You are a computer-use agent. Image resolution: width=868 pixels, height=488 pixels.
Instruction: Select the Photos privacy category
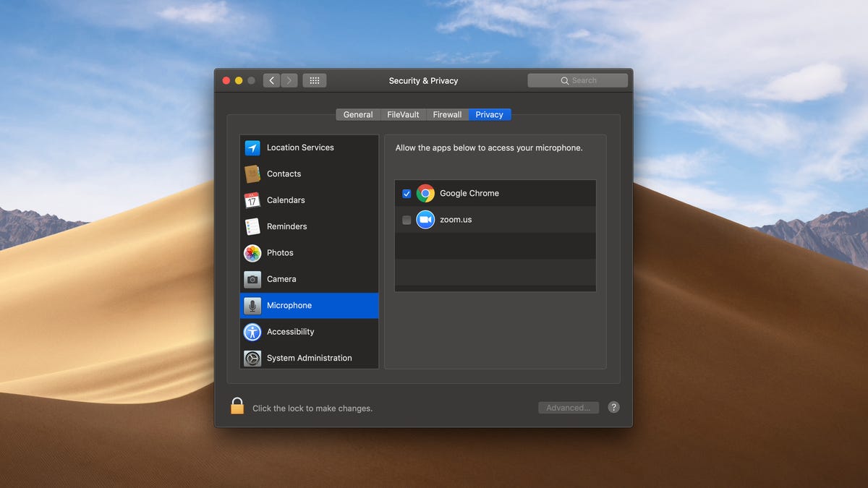pyautogui.click(x=281, y=252)
